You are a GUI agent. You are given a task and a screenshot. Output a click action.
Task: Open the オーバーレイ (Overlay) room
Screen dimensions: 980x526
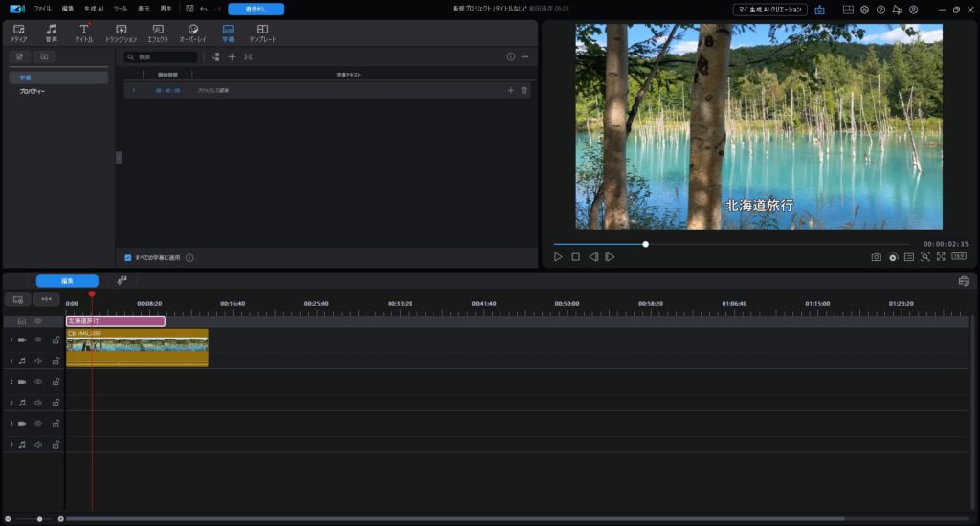point(193,33)
